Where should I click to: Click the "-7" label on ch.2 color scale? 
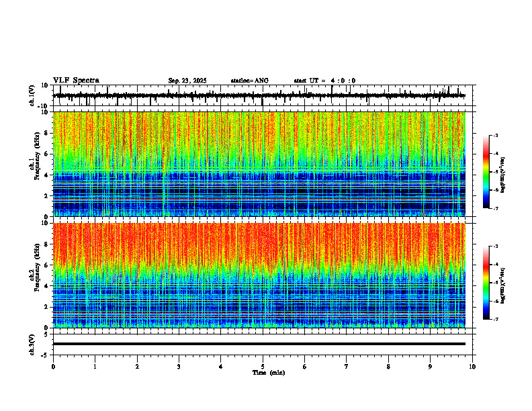point(495,319)
